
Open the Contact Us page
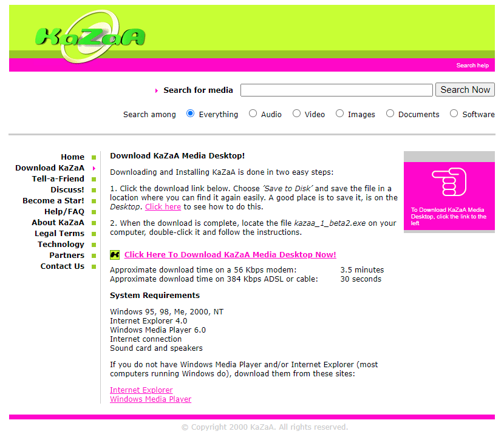(63, 266)
